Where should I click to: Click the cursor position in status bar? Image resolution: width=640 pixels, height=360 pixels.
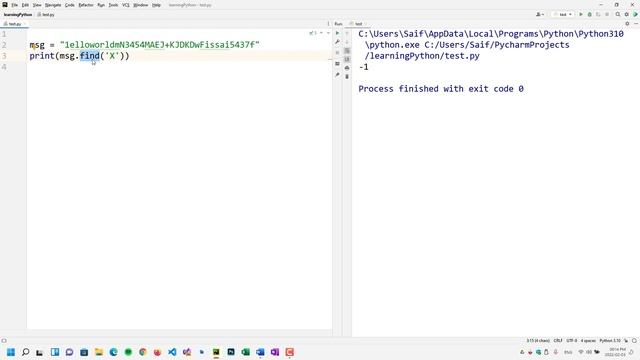(538, 340)
